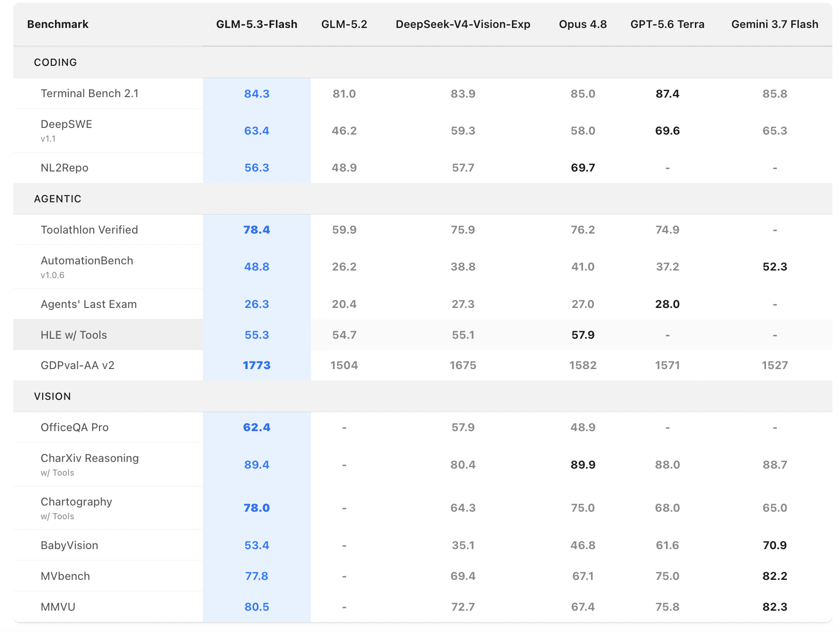This screenshot has width=840, height=632.
Task: Click the CODING section heading
Action: 55,63
